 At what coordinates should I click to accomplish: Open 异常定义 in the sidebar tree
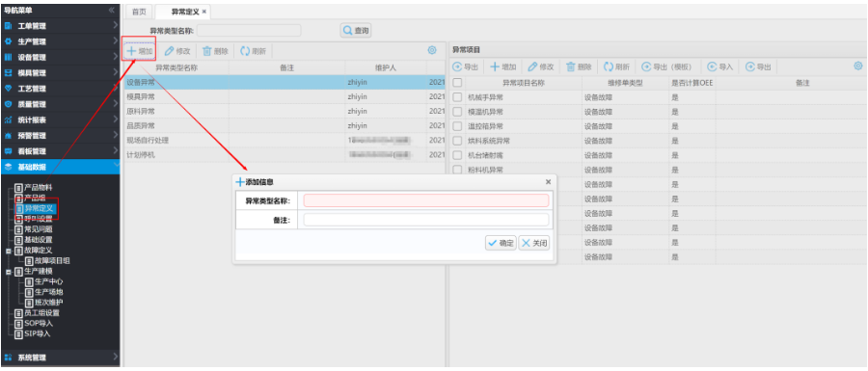tap(39, 208)
